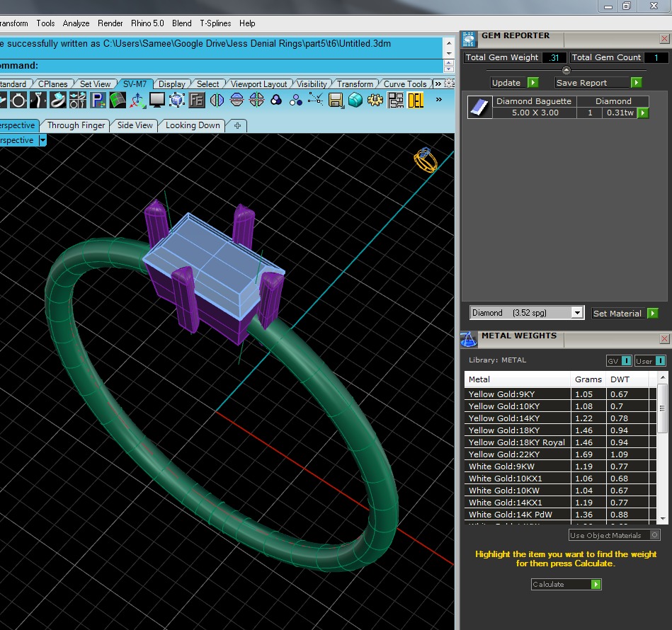Open the Render menu

coord(110,23)
